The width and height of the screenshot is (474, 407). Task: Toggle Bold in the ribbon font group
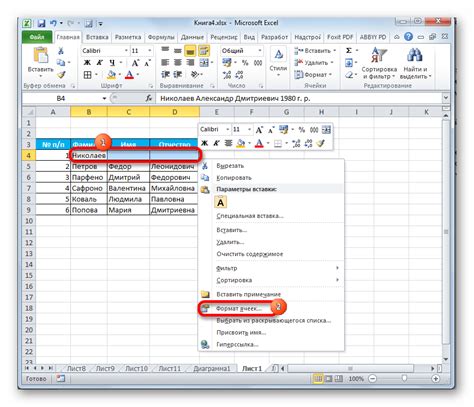87,63
